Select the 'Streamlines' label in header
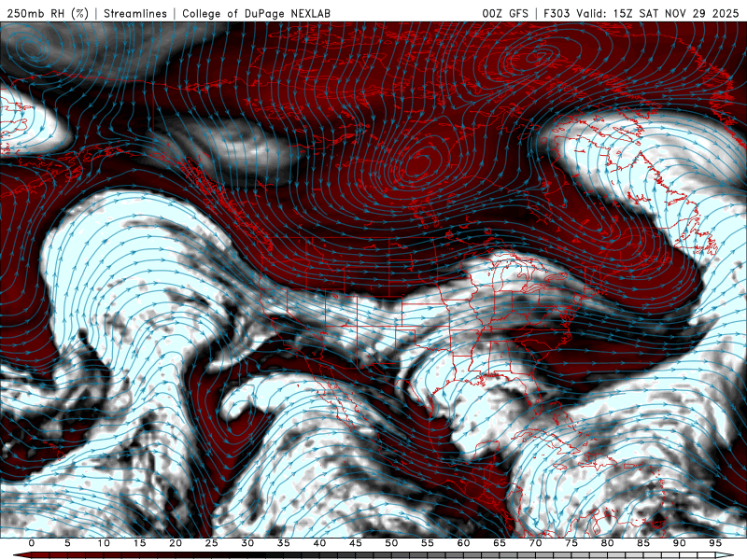747x560 pixels. tap(135, 13)
